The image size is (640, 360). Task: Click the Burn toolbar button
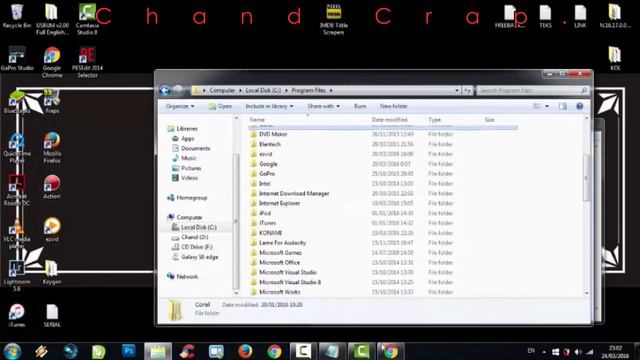(360, 106)
